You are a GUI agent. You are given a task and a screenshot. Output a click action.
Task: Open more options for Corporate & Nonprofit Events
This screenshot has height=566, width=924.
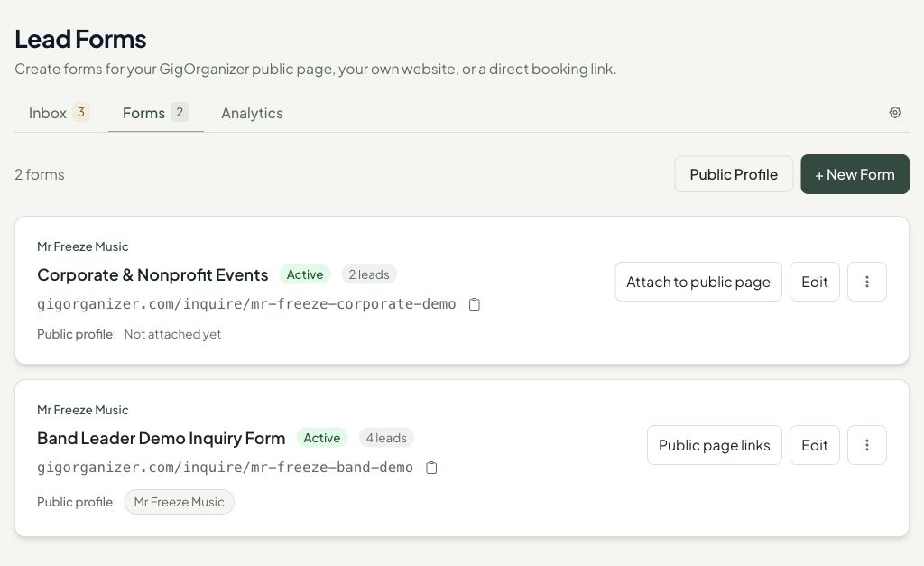867,282
